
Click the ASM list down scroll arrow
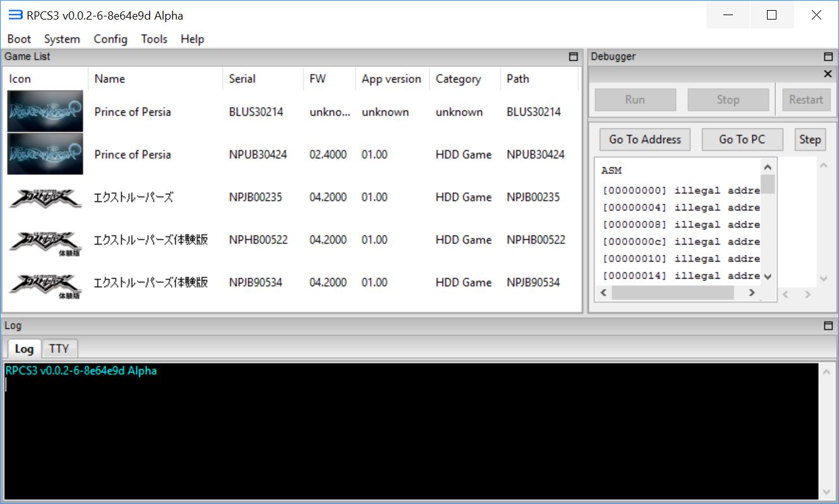(768, 276)
